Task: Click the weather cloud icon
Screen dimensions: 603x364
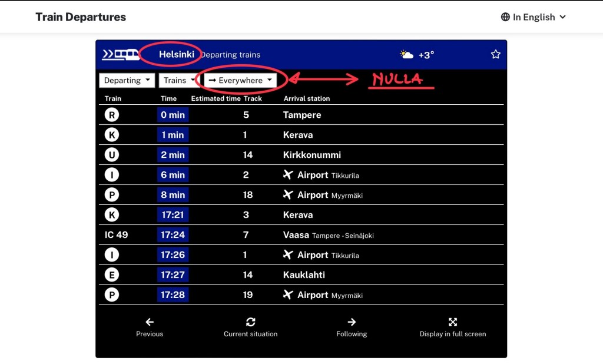Action: tap(406, 55)
